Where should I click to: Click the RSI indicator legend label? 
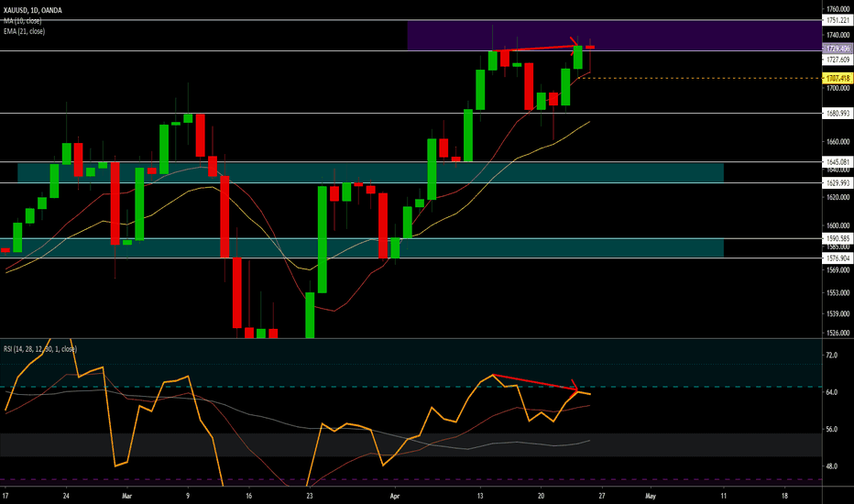coord(40,349)
